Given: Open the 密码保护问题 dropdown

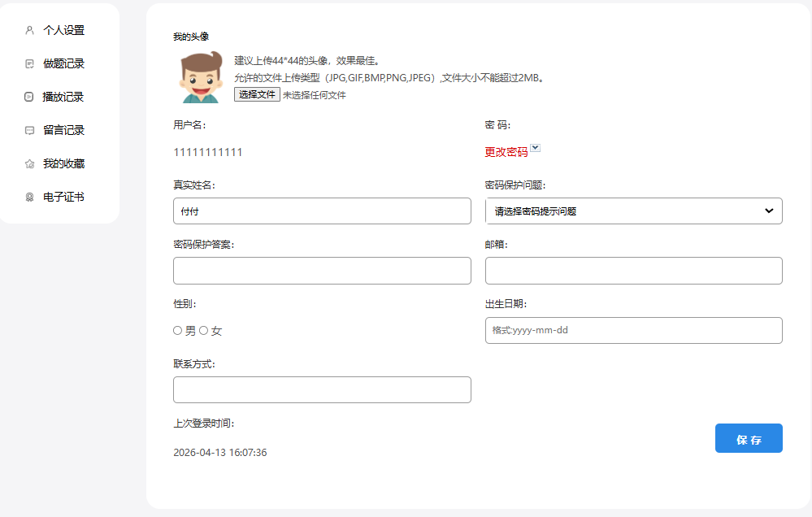Looking at the screenshot, I should point(633,211).
